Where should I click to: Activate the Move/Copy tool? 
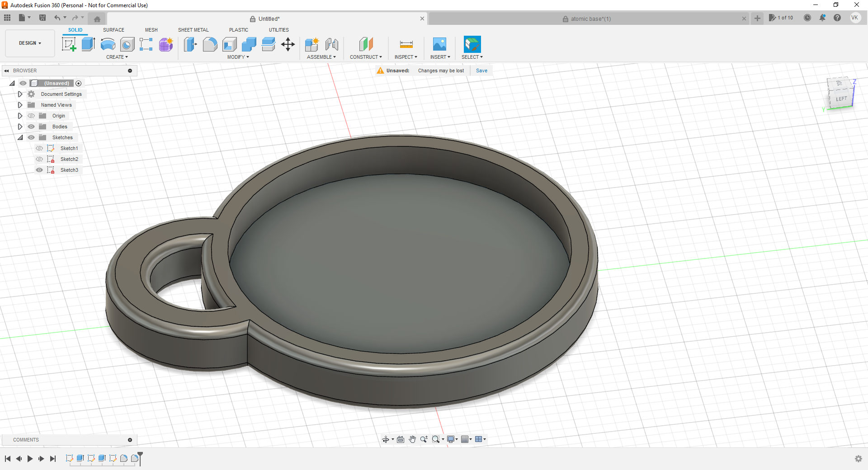pyautogui.click(x=288, y=44)
